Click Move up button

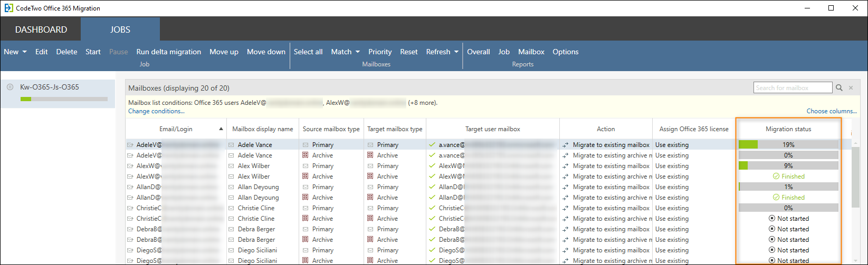pyautogui.click(x=224, y=52)
